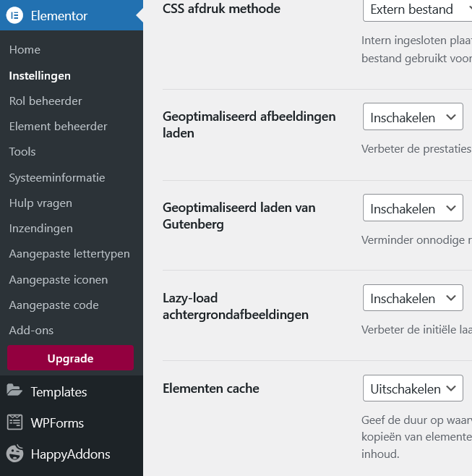Open Rol beheerder page
Screen dimensions: 472x476
tap(46, 101)
